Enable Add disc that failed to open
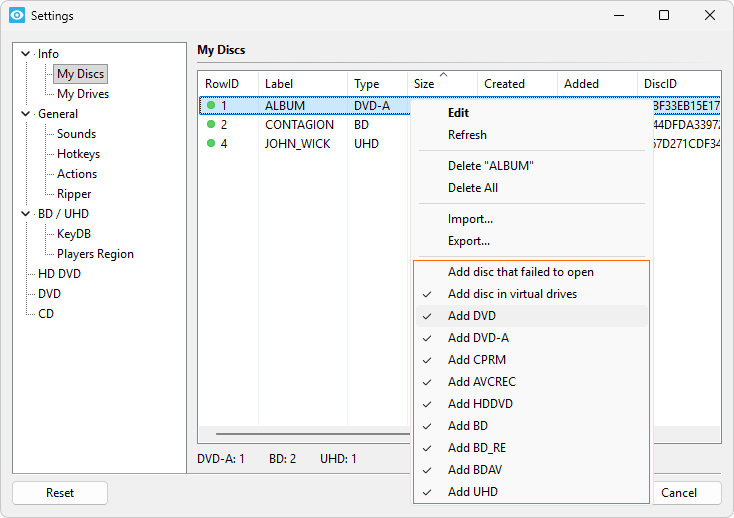The height and width of the screenshot is (518, 734). point(520,272)
